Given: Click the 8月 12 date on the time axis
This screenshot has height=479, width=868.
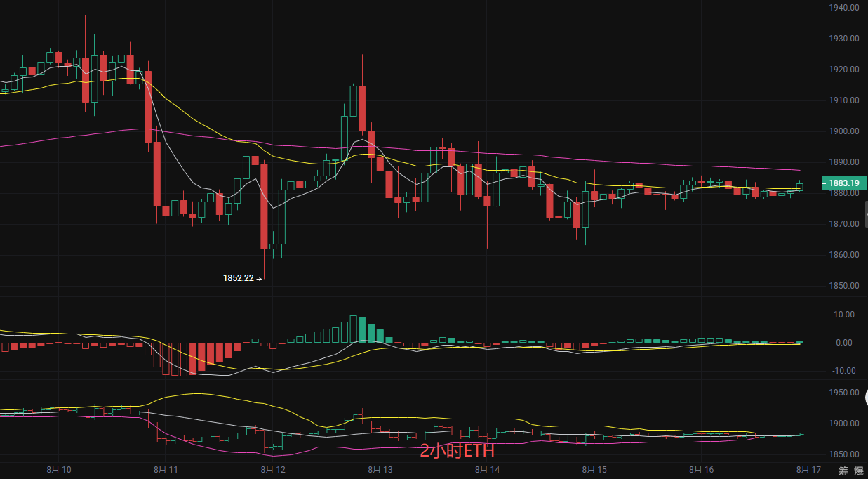Looking at the screenshot, I should tap(273, 469).
